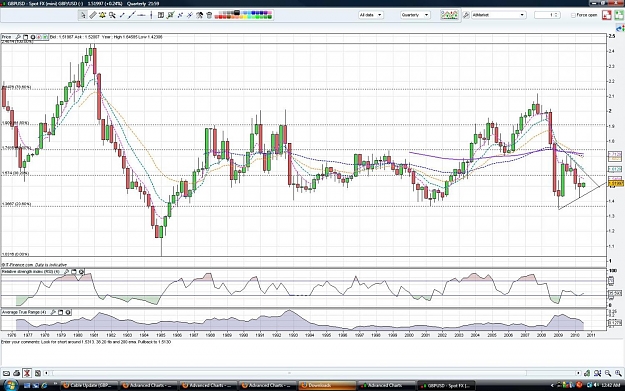Switch to Downloads taskbar window
Viewport: 625px width, 391px height.
tap(327, 385)
